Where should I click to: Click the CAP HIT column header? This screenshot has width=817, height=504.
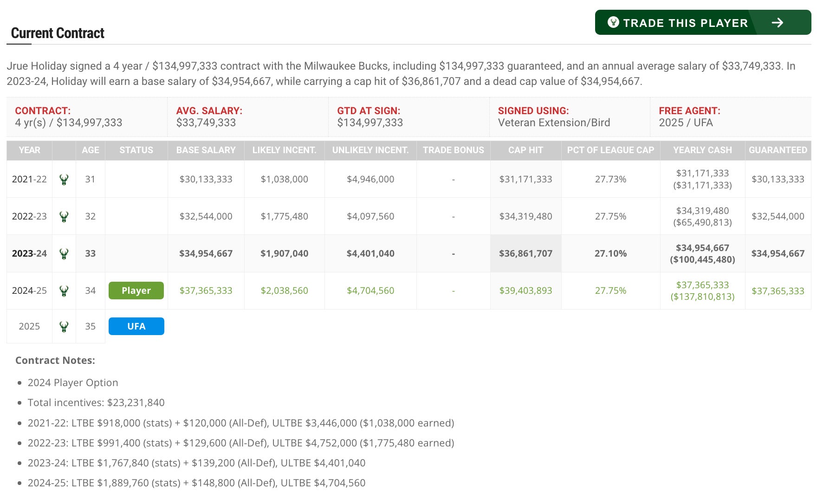(x=525, y=150)
